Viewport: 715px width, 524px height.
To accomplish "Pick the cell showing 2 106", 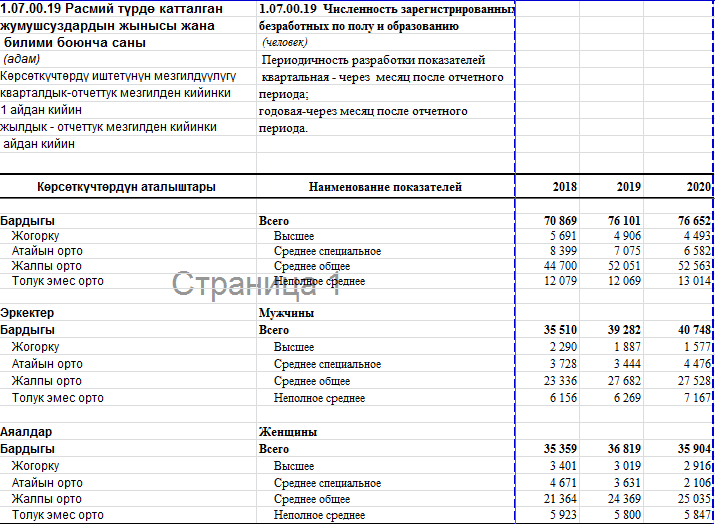I will pos(678,482).
